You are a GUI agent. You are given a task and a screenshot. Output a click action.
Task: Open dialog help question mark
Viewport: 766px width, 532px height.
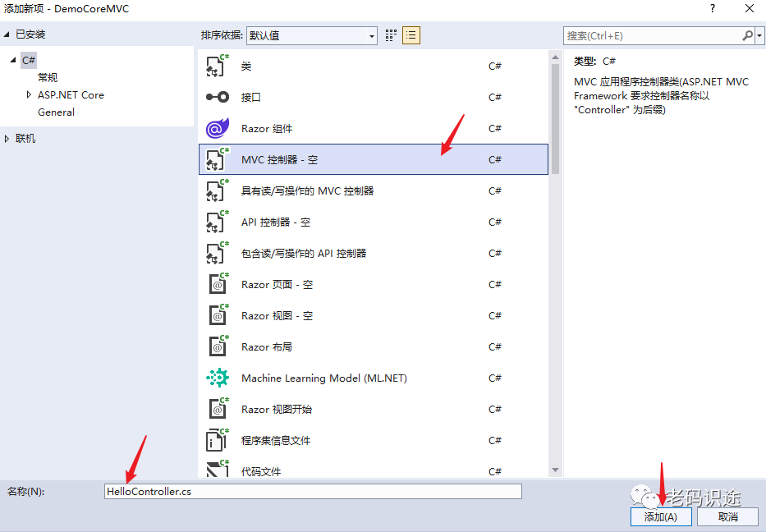point(713,9)
